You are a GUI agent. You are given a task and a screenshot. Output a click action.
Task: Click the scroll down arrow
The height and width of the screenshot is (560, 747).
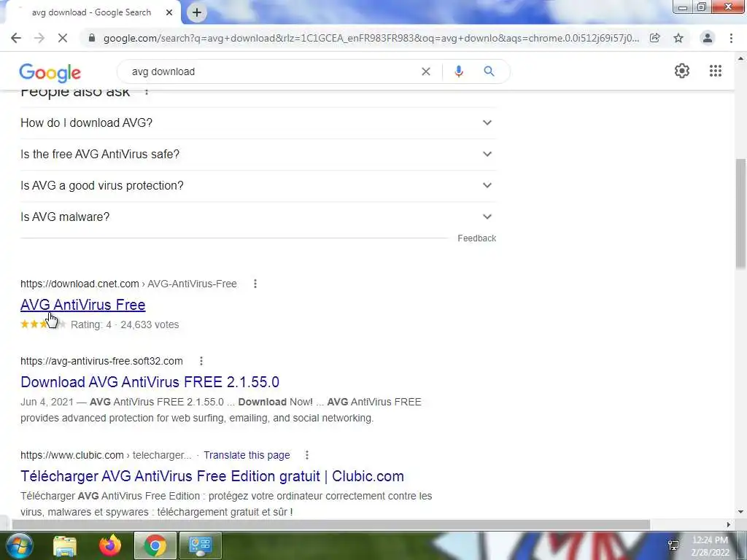pyautogui.click(x=741, y=513)
